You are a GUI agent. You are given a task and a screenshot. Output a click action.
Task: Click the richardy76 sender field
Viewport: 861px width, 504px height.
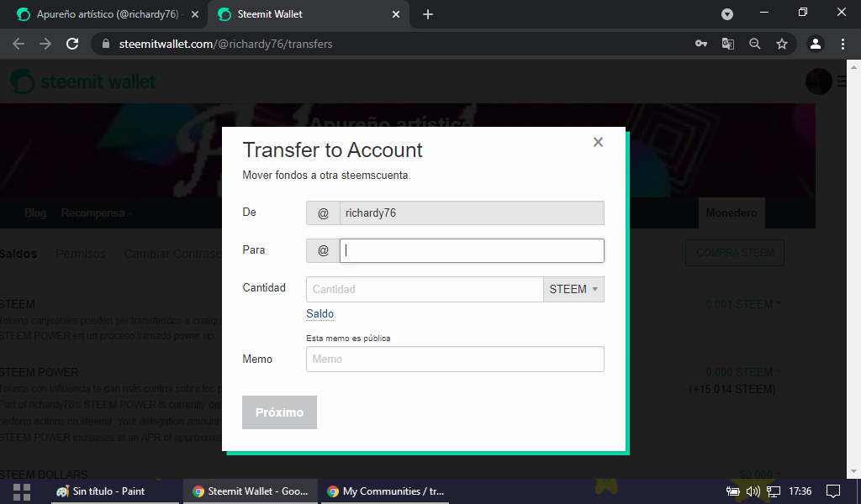(472, 213)
